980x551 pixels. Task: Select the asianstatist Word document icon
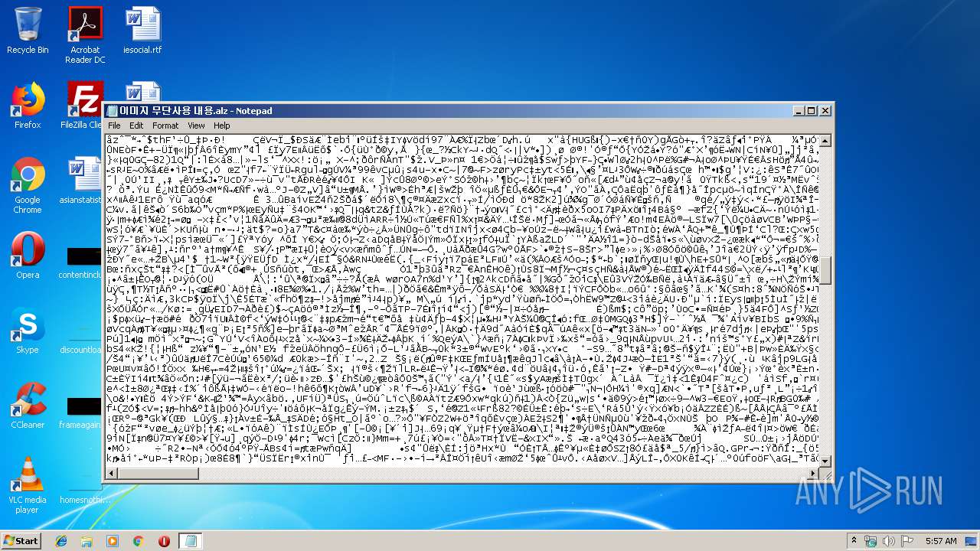coord(83,181)
